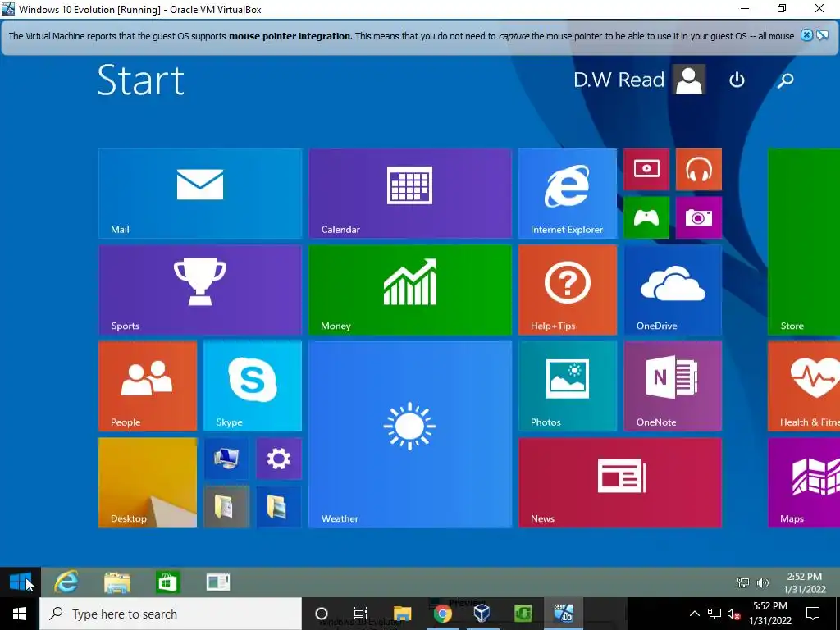
Task: Open the Store tile
Action: [x=804, y=242]
